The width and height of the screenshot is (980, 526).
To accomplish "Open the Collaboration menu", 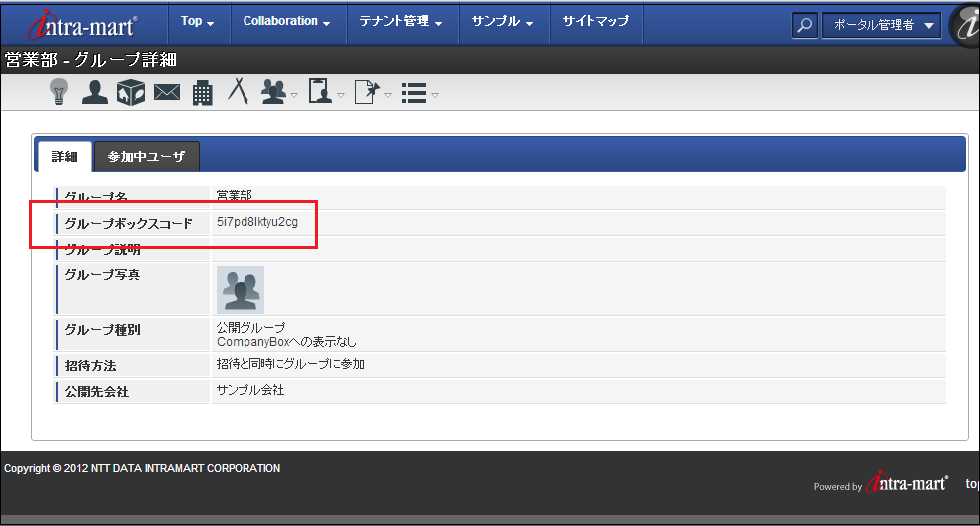I will pos(287,22).
